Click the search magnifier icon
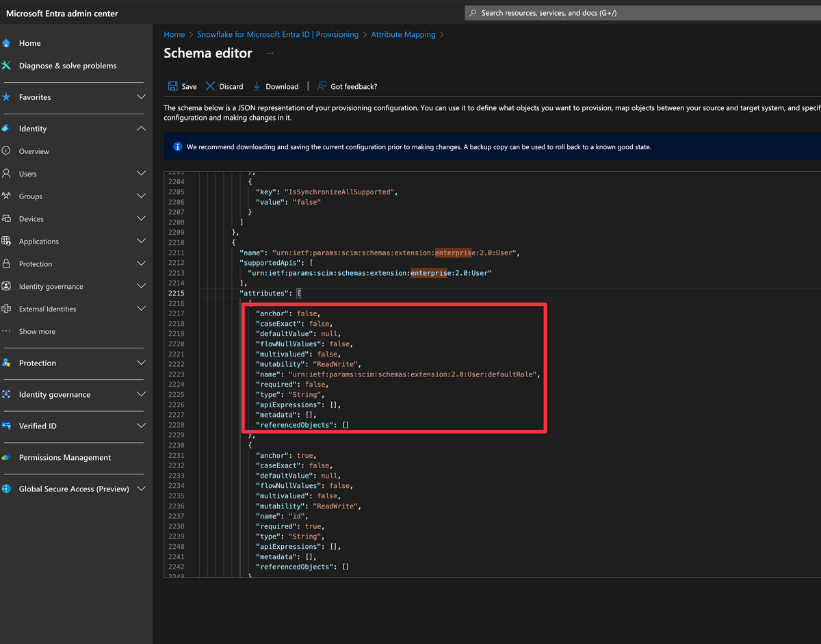821x644 pixels. (473, 13)
